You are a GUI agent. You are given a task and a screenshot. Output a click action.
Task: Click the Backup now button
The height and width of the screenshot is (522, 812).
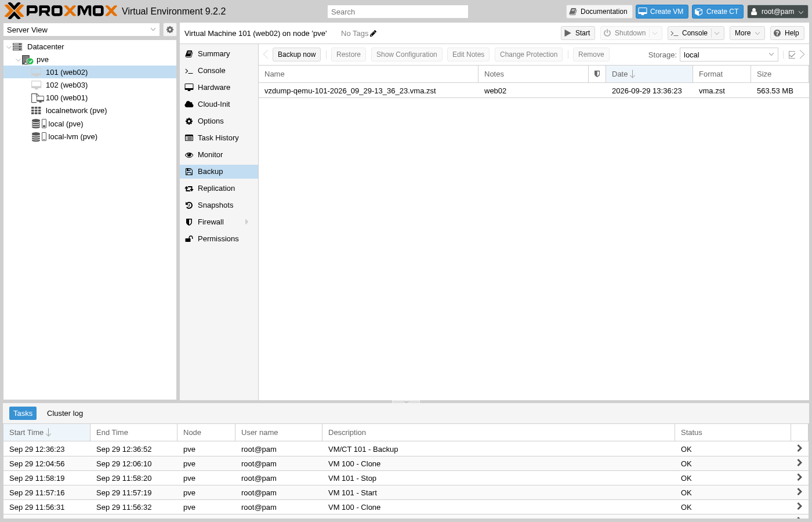point(296,55)
